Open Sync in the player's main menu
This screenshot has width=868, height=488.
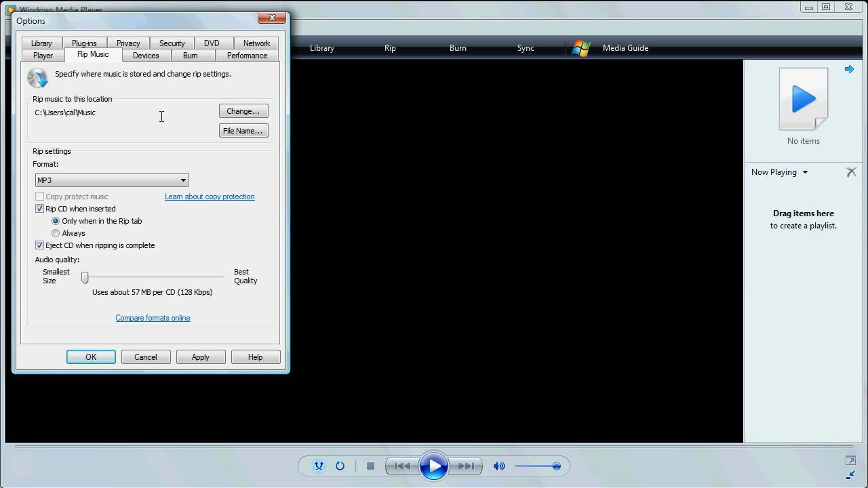tap(526, 48)
